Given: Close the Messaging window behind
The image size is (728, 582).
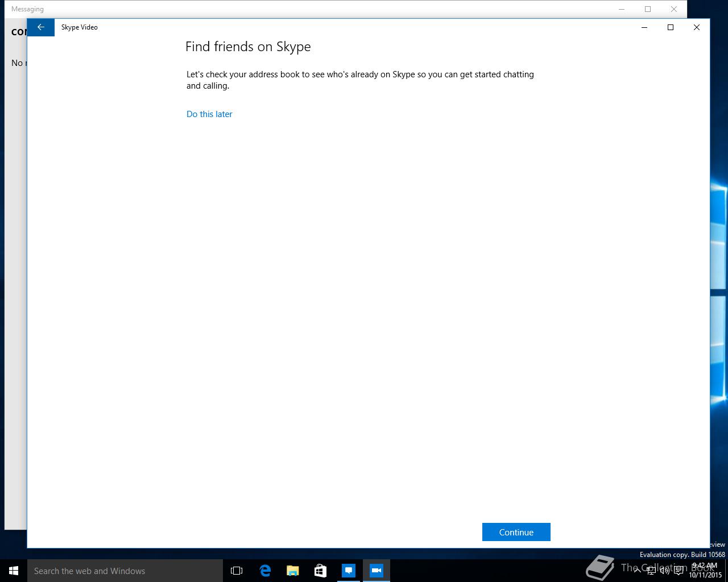Looking at the screenshot, I should tap(674, 9).
